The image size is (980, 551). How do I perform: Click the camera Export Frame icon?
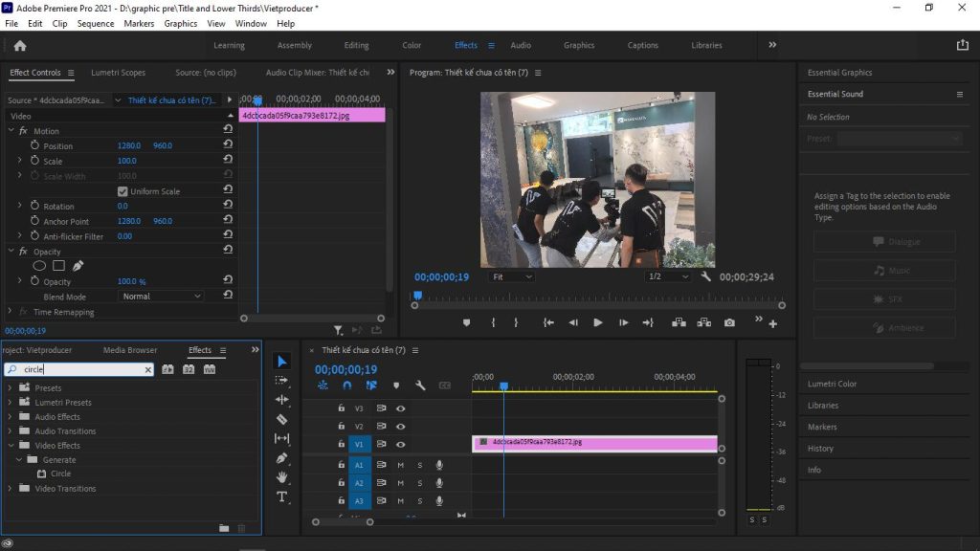click(x=729, y=322)
